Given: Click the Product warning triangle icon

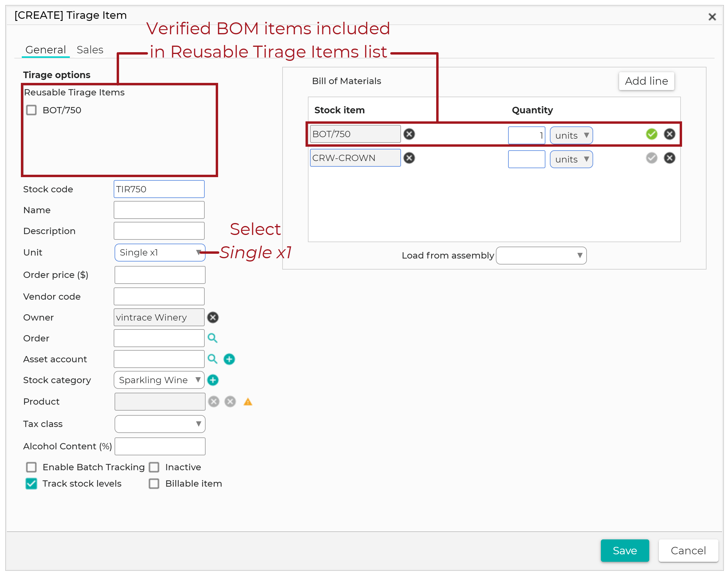Looking at the screenshot, I should [x=248, y=402].
